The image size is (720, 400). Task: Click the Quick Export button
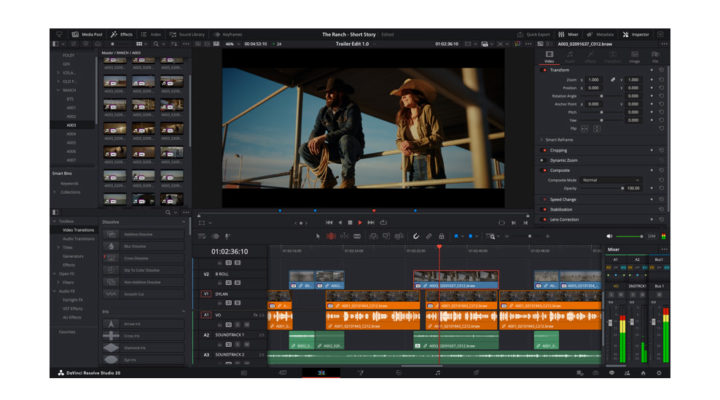point(534,34)
